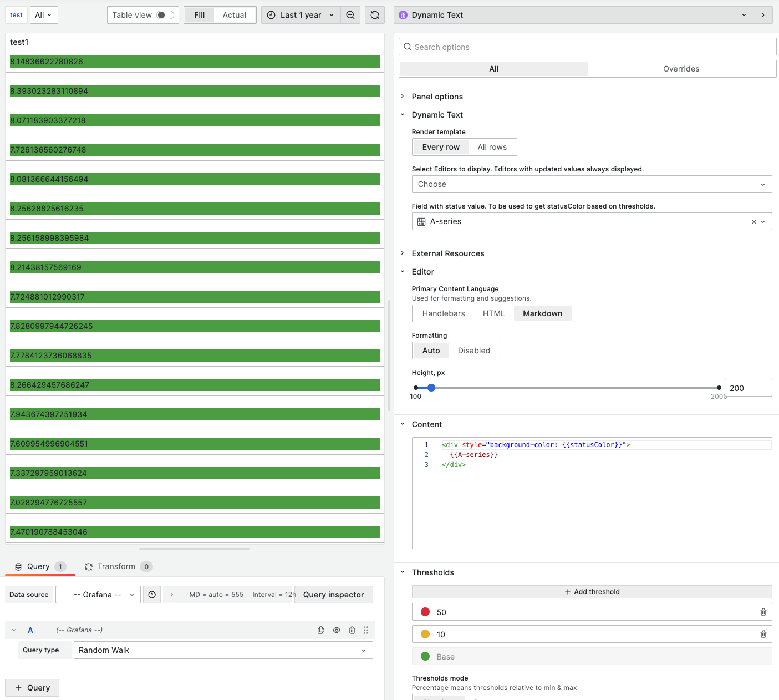Delete query A with the trash icon
The width and height of the screenshot is (779, 700).
point(352,630)
